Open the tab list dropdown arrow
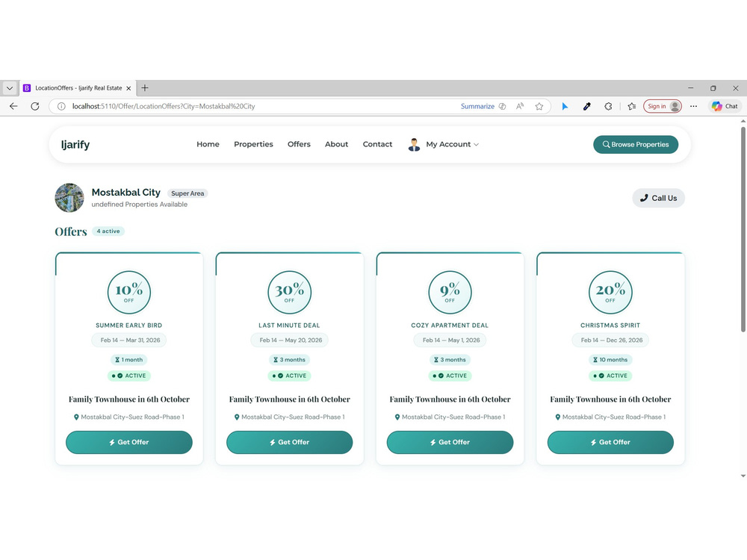Viewport: 747px width, 560px height. tap(10, 88)
